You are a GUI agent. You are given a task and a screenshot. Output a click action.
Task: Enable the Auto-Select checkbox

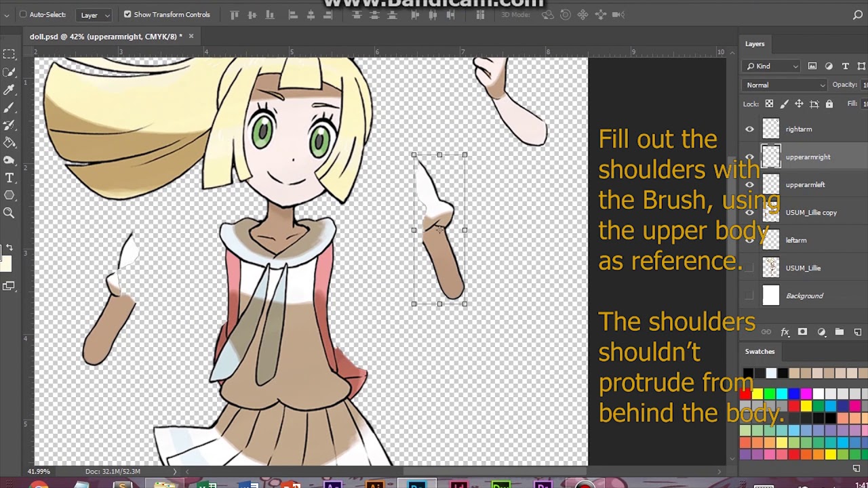pyautogui.click(x=23, y=14)
